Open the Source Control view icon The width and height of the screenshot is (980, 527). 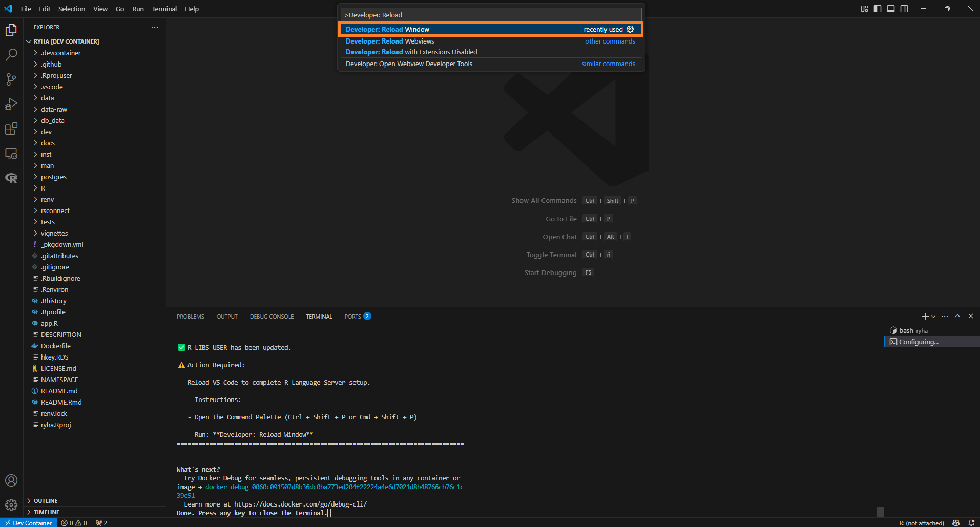pos(11,79)
